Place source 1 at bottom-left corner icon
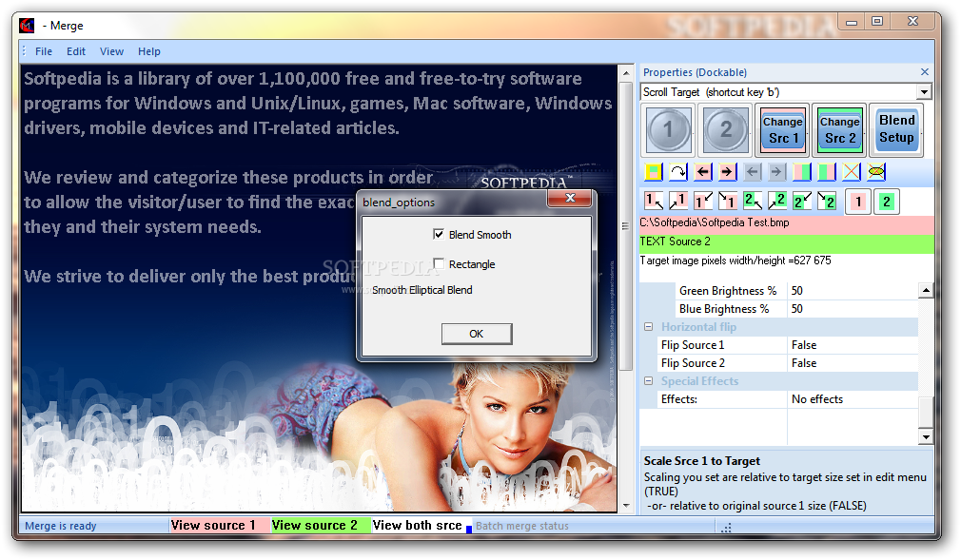The height and width of the screenshot is (560, 961). [703, 201]
